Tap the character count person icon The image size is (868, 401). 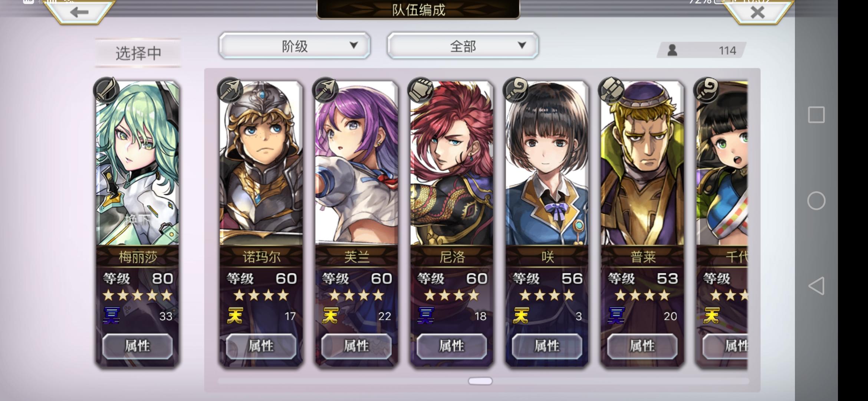coord(672,50)
